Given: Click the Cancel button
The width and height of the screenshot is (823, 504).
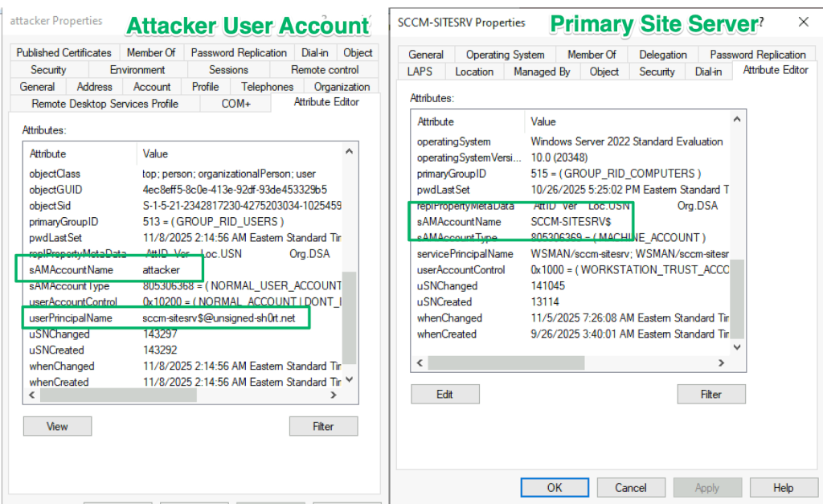Looking at the screenshot, I should tap(630, 487).
